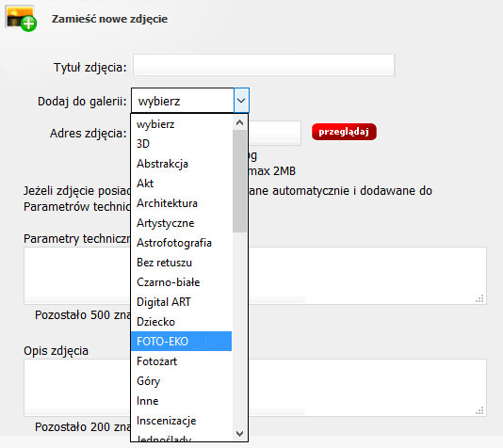Choose Astrofotografia in the dropdown list

pos(181,243)
